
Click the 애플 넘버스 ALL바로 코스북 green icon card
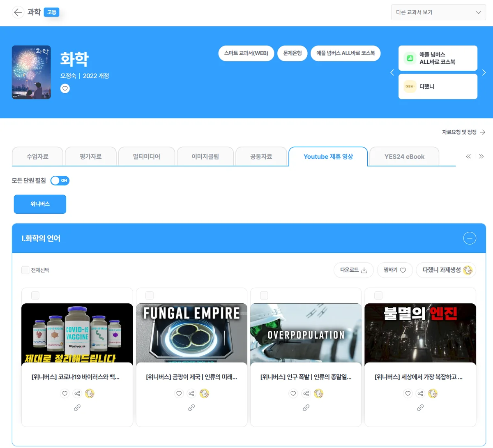(438, 58)
